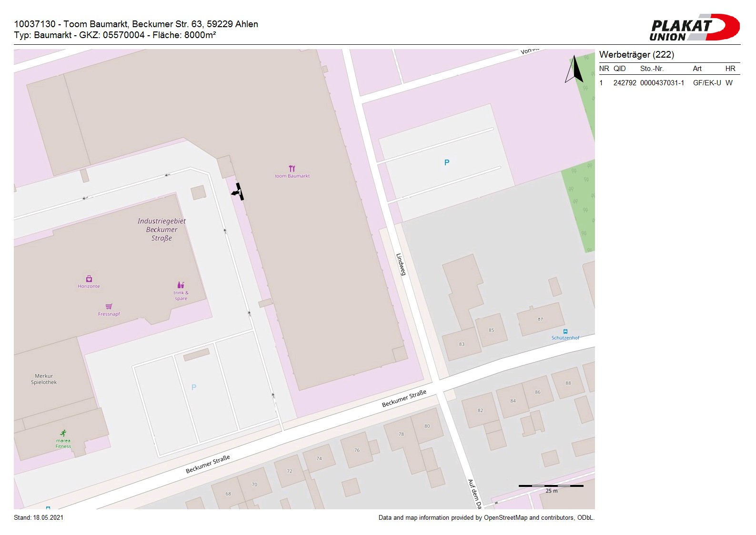Select the Schützenhof bus stop icon
This screenshot has height=535, width=756.
click(x=565, y=332)
